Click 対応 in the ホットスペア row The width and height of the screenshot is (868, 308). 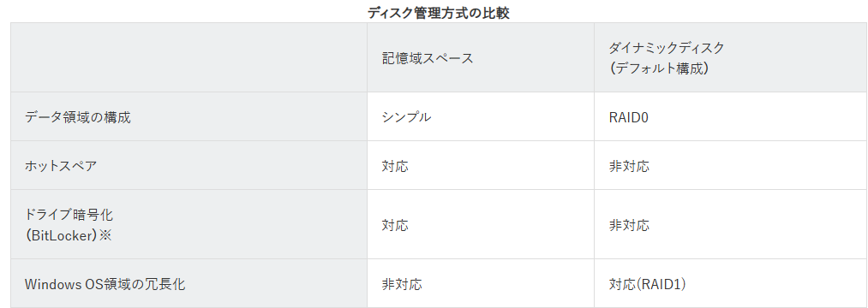[395, 166]
